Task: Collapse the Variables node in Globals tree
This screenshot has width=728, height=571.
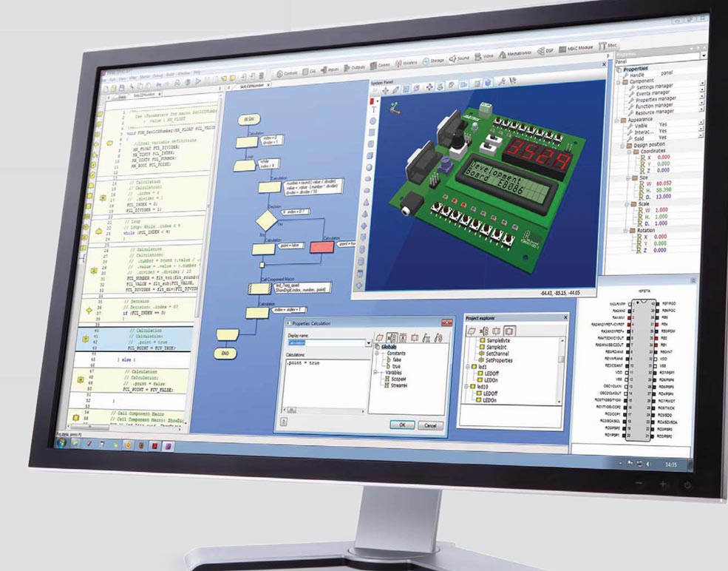Action: tap(376, 373)
